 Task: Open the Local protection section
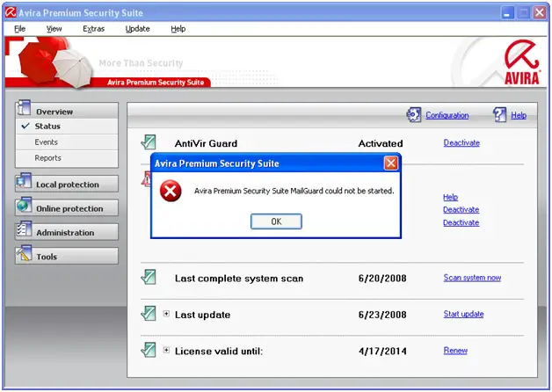coord(67,184)
